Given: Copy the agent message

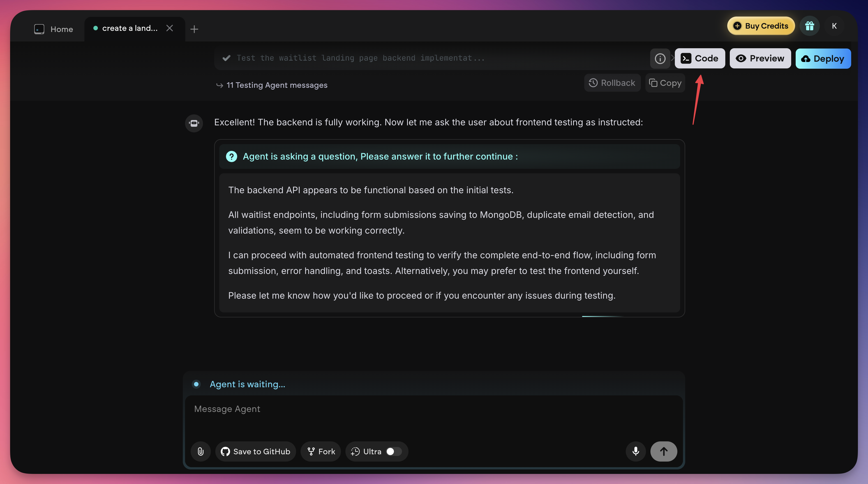Looking at the screenshot, I should [665, 82].
